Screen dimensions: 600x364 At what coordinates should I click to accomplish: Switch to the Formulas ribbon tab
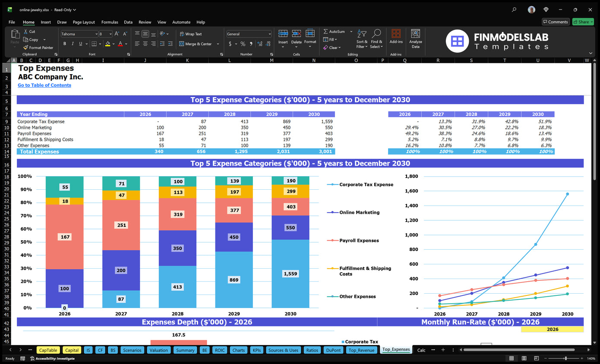click(110, 22)
